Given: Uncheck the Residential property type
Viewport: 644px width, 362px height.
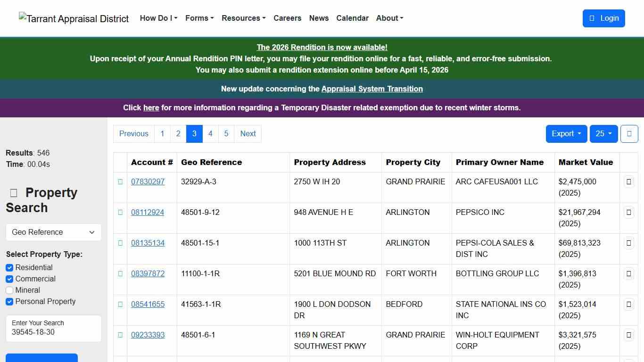Looking at the screenshot, I should (9, 267).
